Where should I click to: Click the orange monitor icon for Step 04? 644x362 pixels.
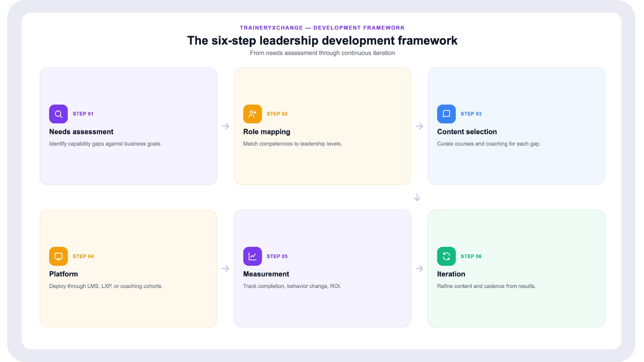tap(58, 256)
